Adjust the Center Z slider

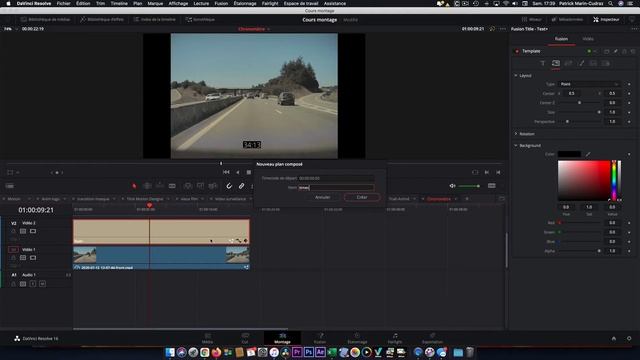coord(580,103)
